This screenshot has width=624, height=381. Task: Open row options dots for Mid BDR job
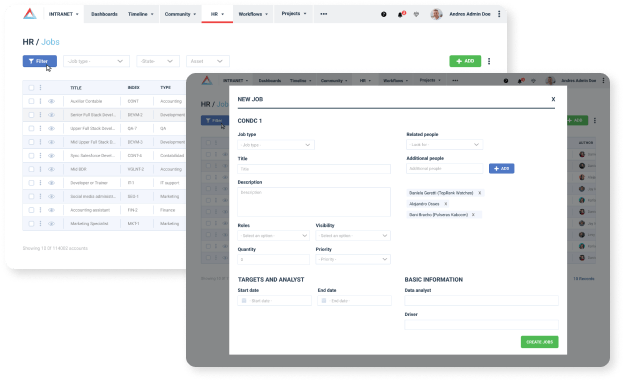point(40,169)
